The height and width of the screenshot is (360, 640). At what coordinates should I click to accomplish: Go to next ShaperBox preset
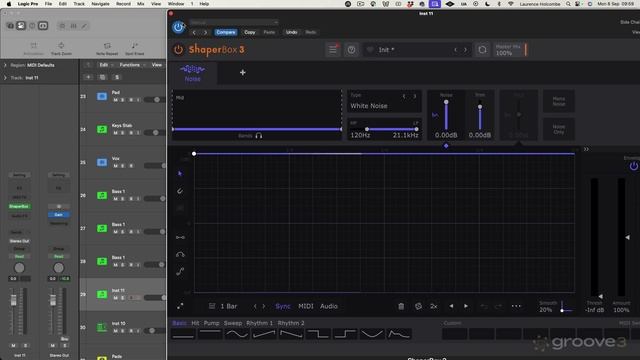pyautogui.click(x=465, y=50)
